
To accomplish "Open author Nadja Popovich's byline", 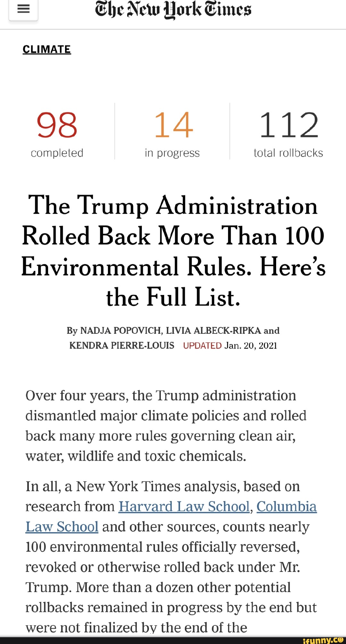I will [x=121, y=330].
